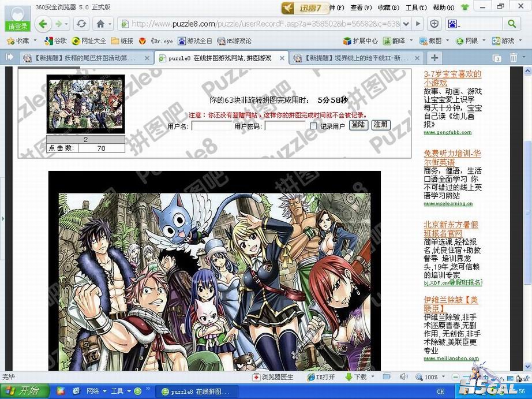Expand the 翻译 dropdown arrow
Screen dimensions: 532x399
(x=411, y=41)
